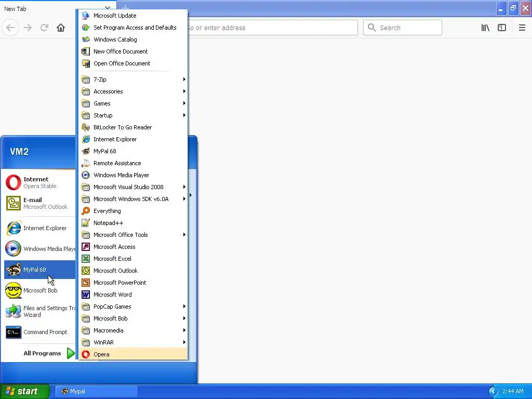532x399 pixels.
Task: Open Files and Settings Transfer Wizard
Action: [x=39, y=312]
